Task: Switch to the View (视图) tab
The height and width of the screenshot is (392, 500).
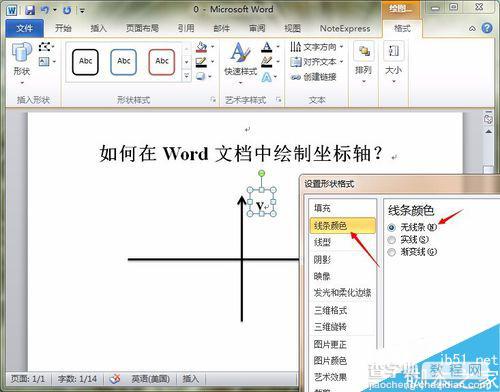Action: 292,28
